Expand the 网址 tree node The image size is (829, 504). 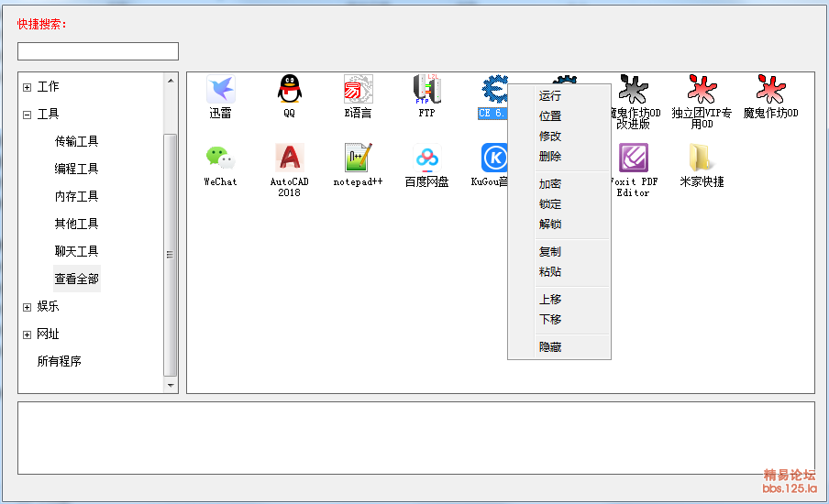(27, 334)
